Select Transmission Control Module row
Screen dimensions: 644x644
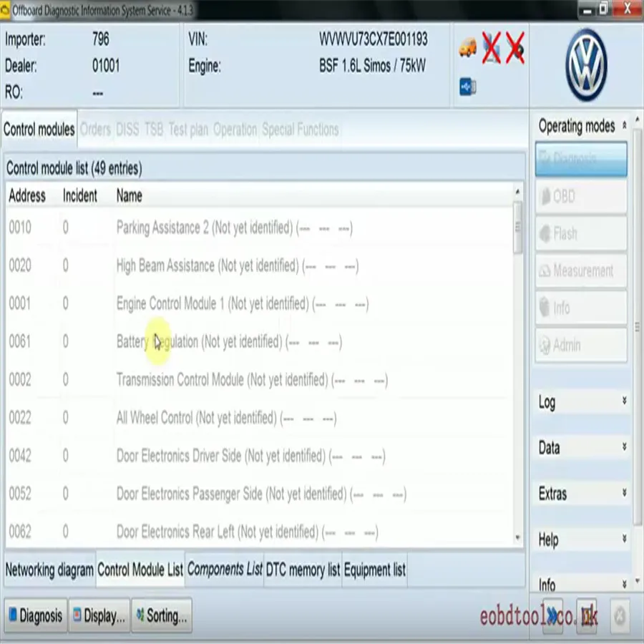[x=259, y=379]
